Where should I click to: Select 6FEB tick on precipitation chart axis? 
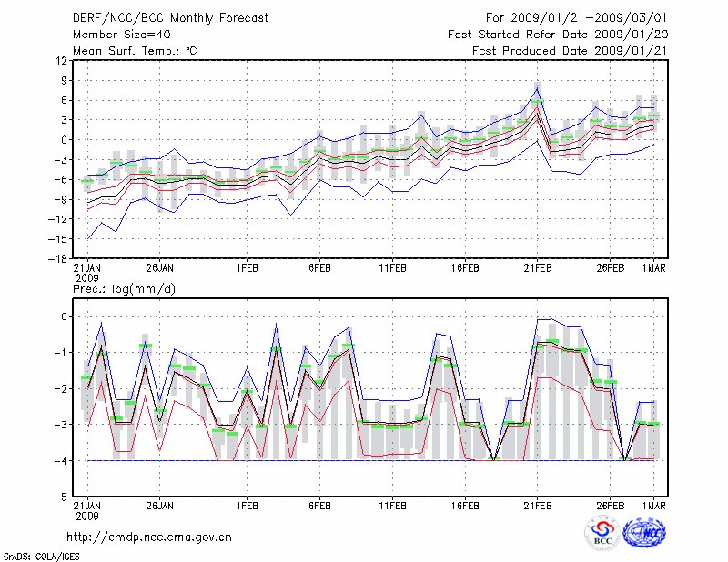click(x=318, y=505)
